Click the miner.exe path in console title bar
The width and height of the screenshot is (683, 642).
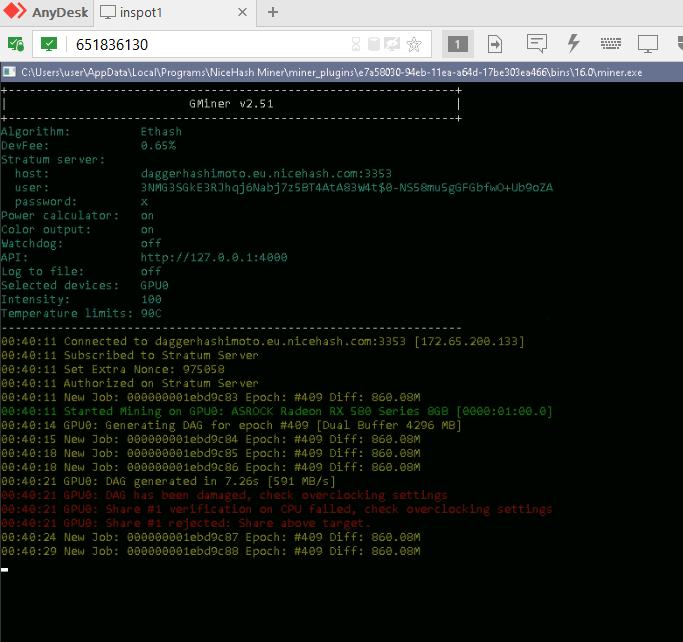click(x=331, y=72)
